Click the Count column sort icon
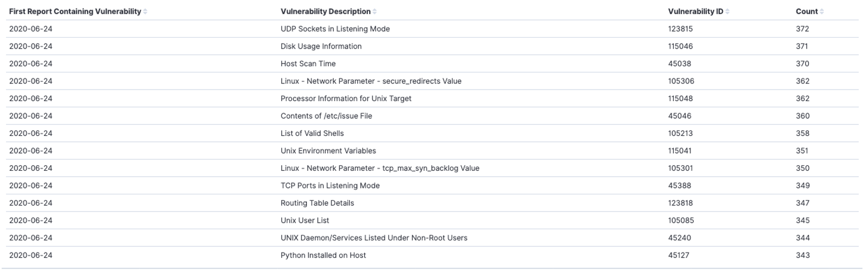The image size is (868, 279). click(822, 12)
